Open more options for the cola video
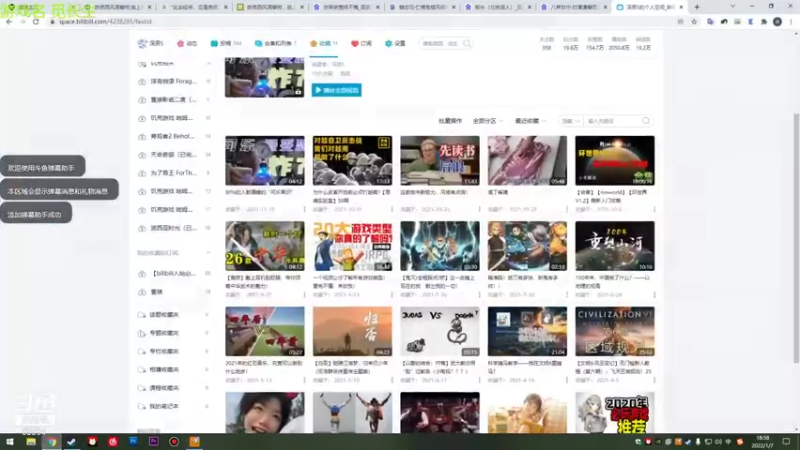800x450 pixels. pyautogui.click(x=305, y=209)
